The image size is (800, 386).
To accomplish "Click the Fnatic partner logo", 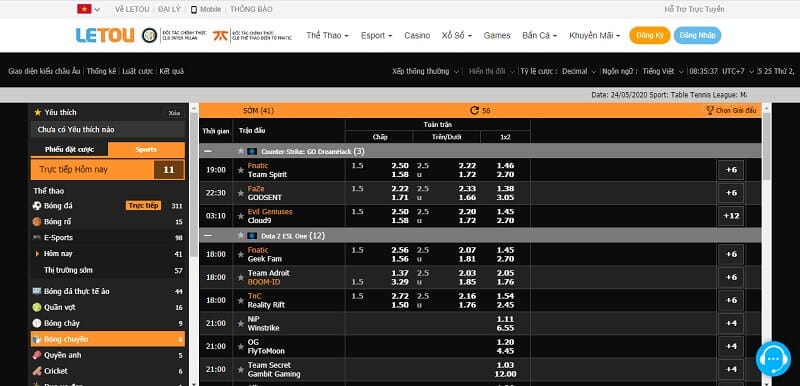I will pos(220,35).
